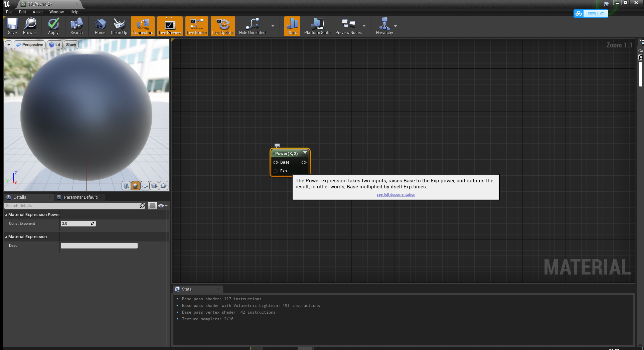Adjust the Const Exponent value field
Viewport: 644px width, 350px height.
[x=76, y=223]
